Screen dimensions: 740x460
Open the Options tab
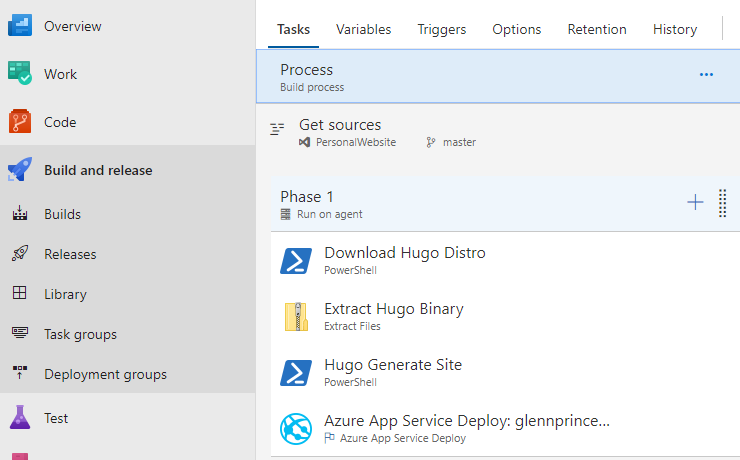coord(516,29)
